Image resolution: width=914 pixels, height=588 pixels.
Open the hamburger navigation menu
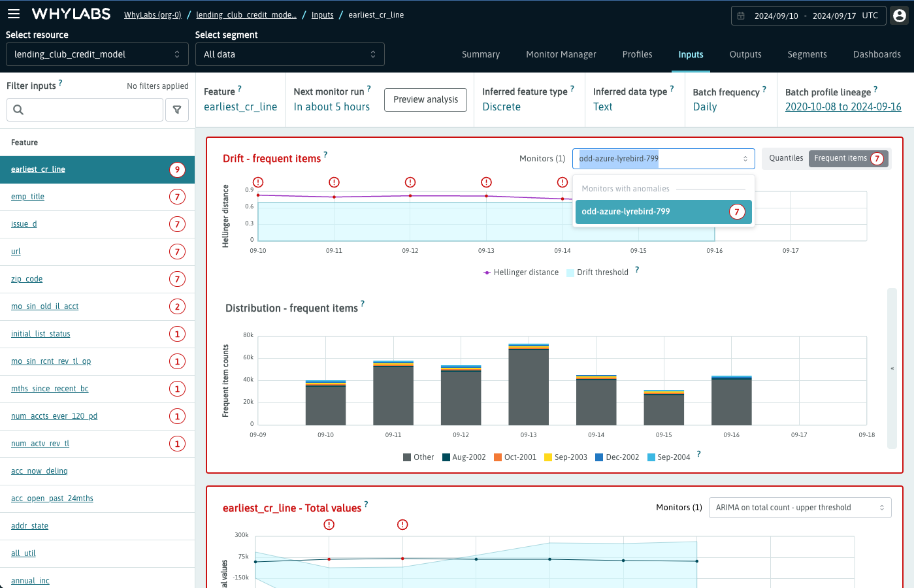tap(14, 14)
